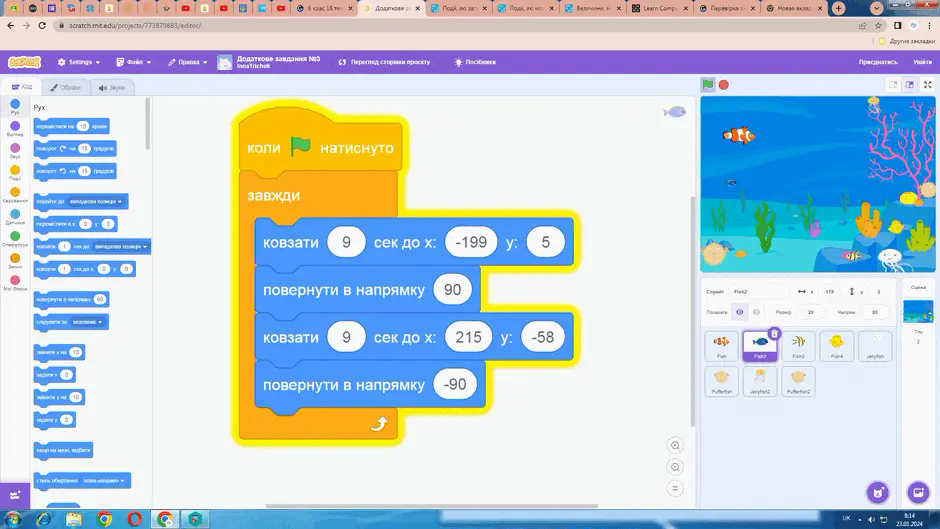This screenshot has width=940, height=529.
Task: Stop the project with the red stop button
Action: [724, 85]
